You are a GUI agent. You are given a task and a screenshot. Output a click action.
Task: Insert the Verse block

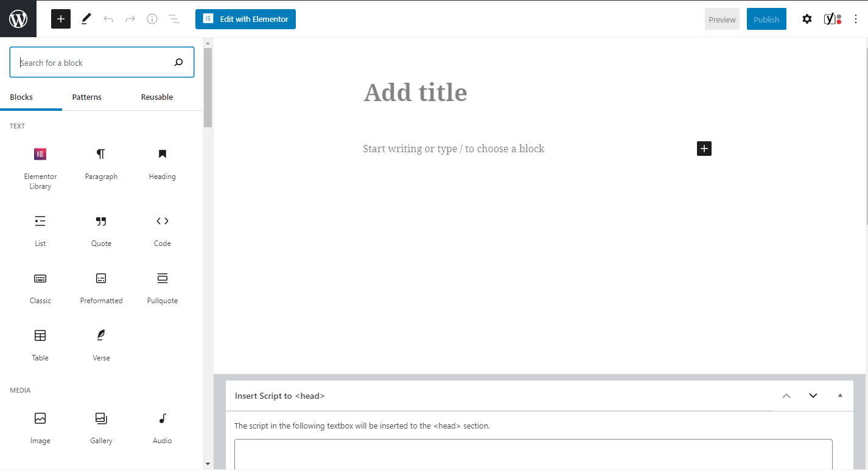(x=101, y=345)
